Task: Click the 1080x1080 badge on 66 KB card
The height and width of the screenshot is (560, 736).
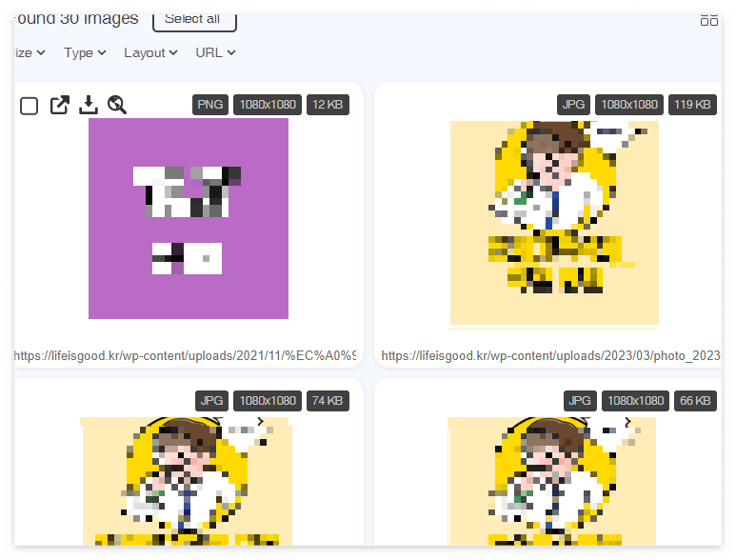Action: 636,400
